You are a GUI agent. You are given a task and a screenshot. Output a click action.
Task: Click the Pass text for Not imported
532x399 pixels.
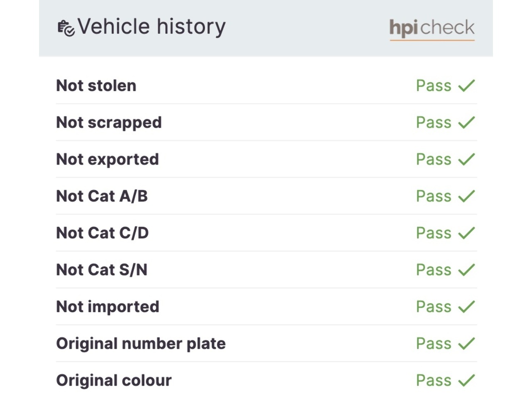[433, 307]
